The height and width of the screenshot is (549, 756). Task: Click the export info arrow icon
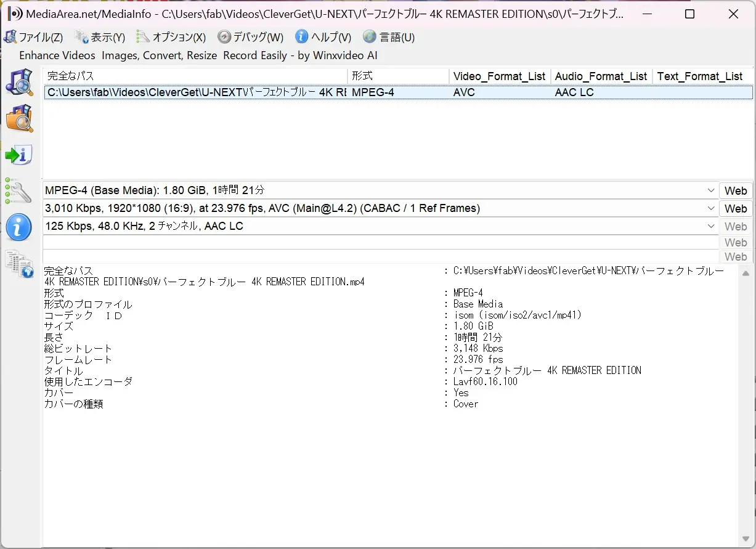[x=19, y=155]
